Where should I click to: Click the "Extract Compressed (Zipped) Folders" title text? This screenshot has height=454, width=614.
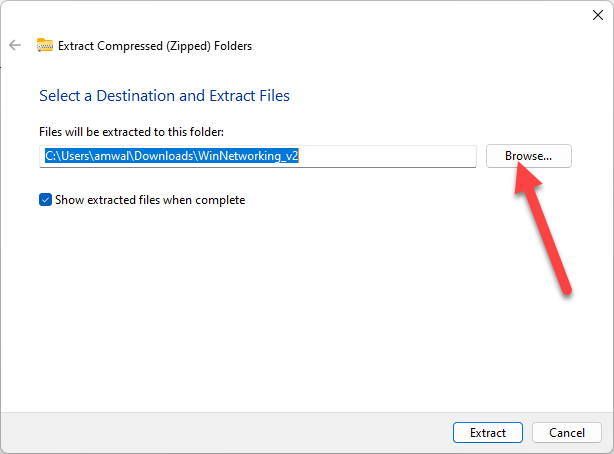click(155, 45)
